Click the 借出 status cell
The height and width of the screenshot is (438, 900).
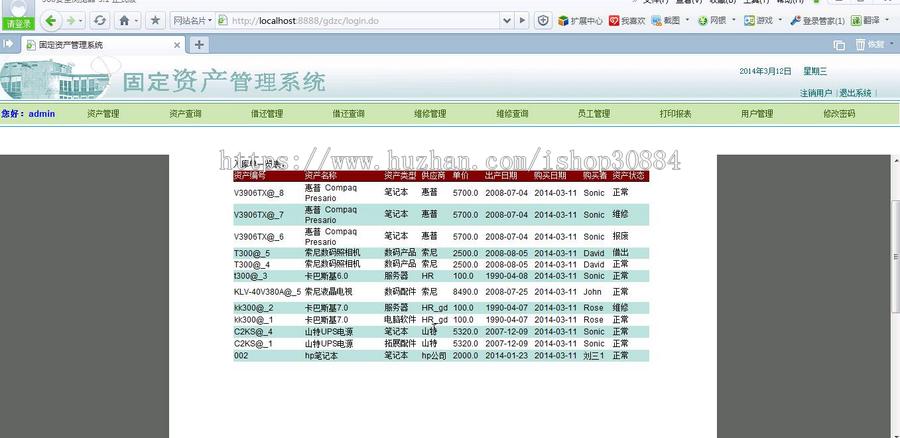pyautogui.click(x=620, y=253)
